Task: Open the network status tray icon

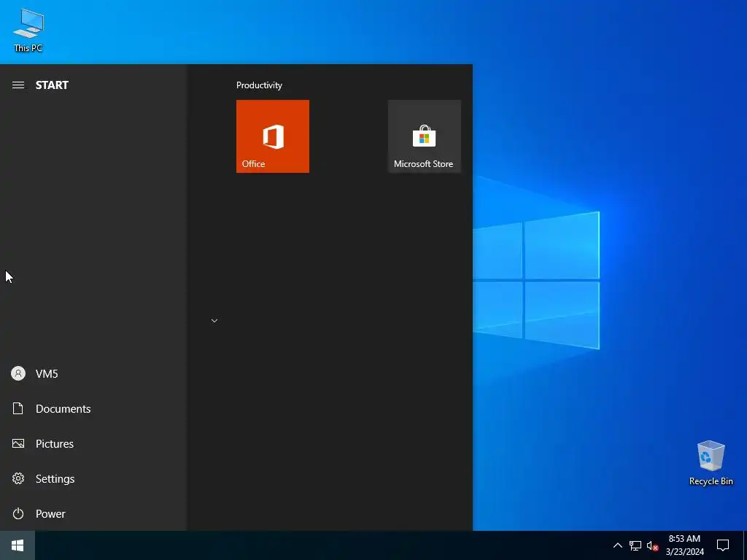Action: [x=635, y=545]
